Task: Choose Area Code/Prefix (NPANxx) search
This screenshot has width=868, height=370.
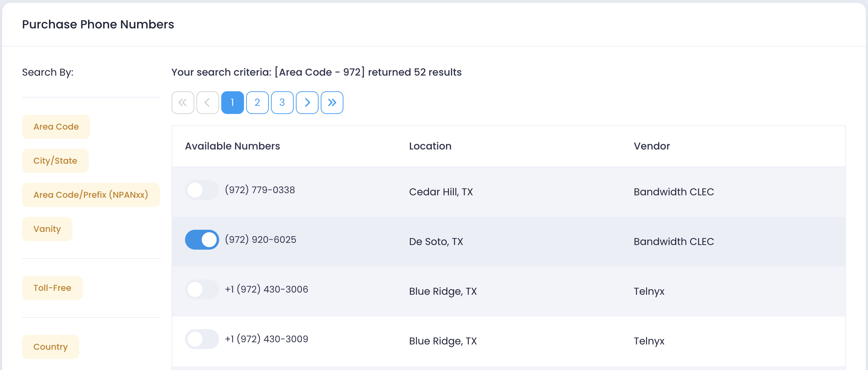Action: (91, 195)
